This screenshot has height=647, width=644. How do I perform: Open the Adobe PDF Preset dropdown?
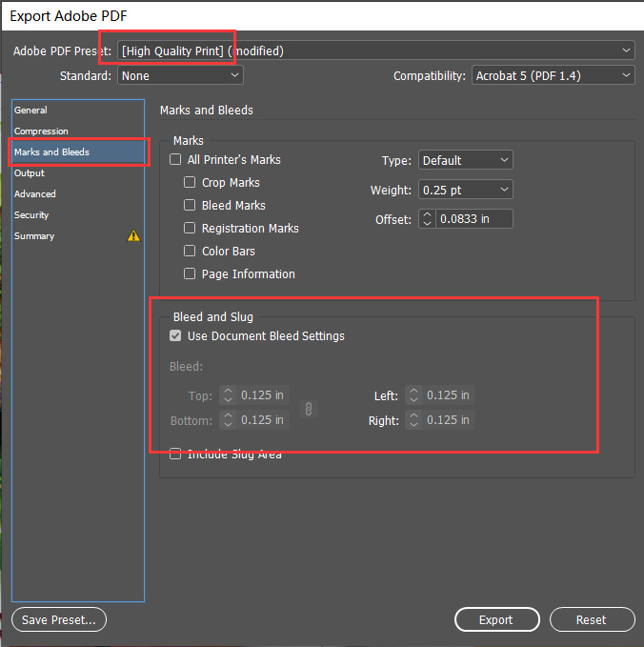(376, 51)
